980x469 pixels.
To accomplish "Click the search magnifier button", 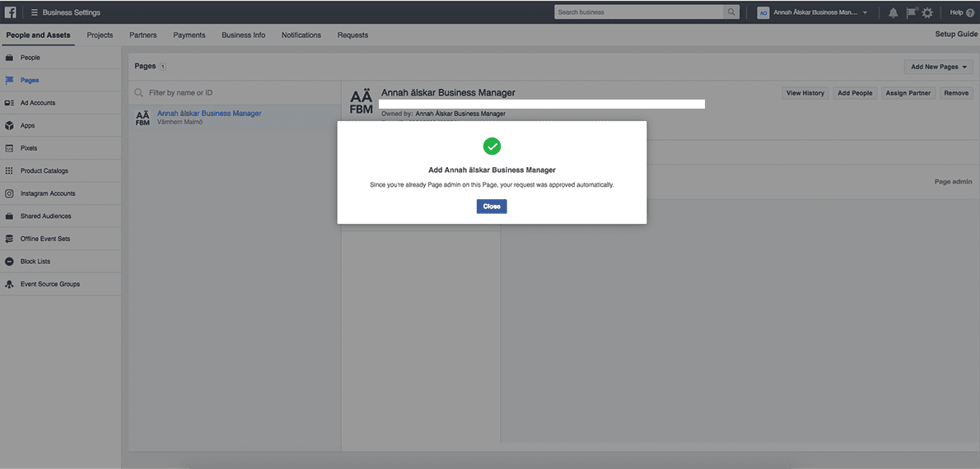I will pyautogui.click(x=730, y=12).
